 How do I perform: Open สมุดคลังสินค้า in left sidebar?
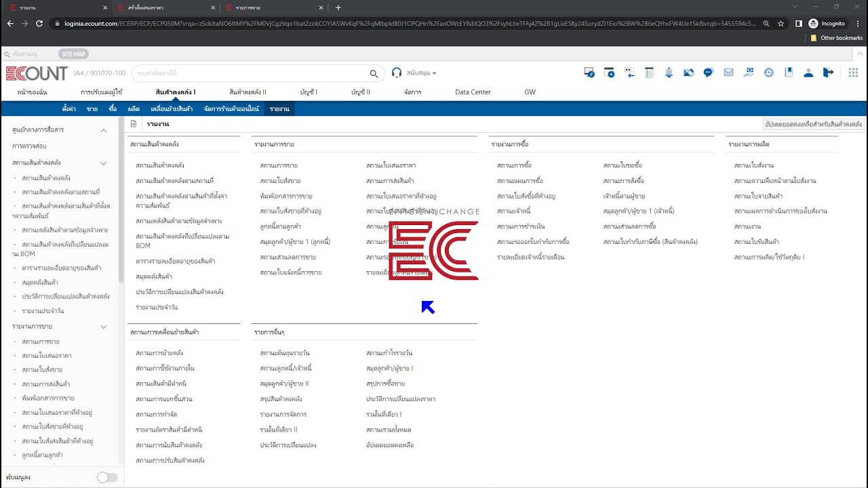[40, 282]
